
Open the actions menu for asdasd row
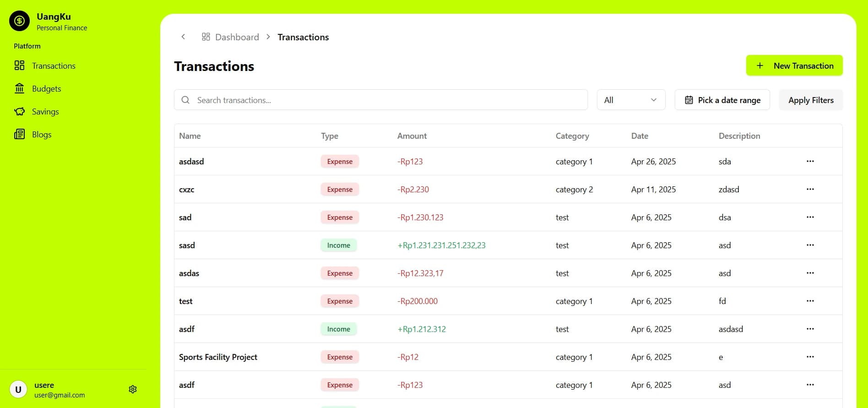(810, 161)
